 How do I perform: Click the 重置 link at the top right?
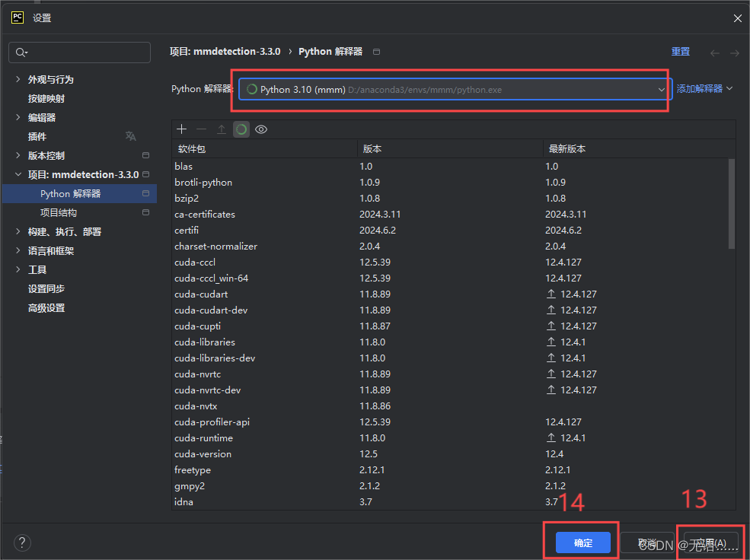click(x=680, y=50)
